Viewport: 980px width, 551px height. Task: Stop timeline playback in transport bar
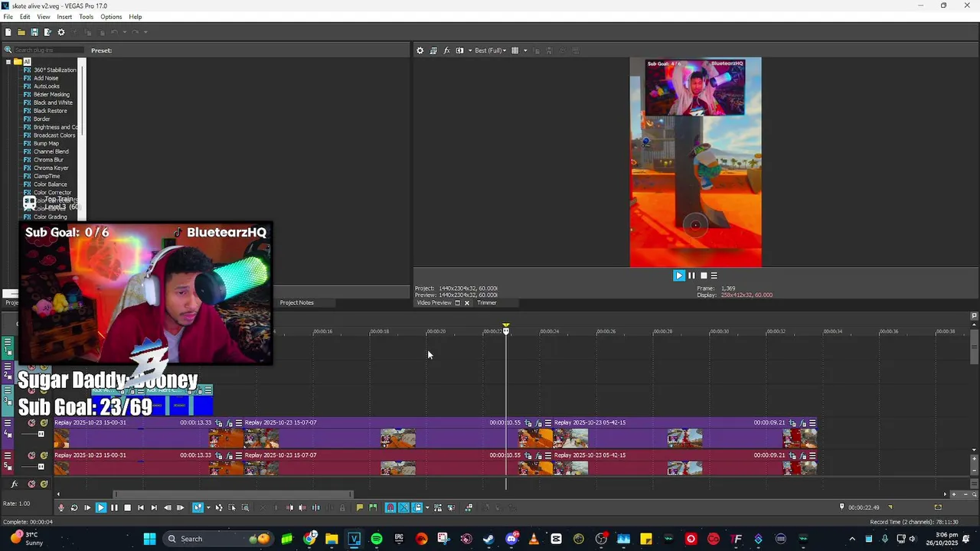[x=127, y=507]
